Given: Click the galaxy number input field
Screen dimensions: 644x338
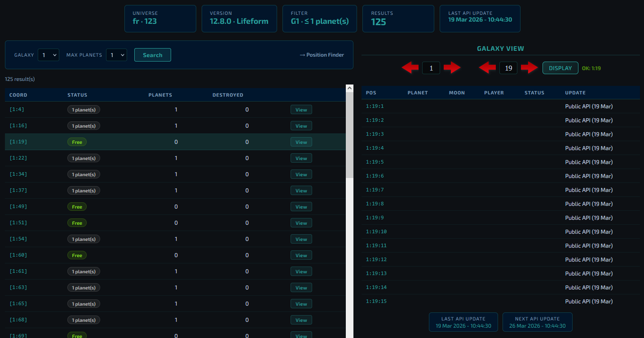Looking at the screenshot, I should [x=431, y=68].
